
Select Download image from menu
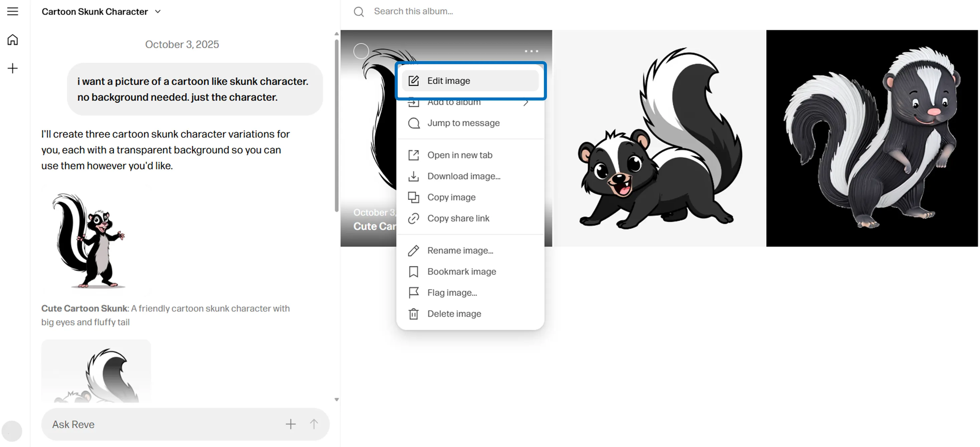[464, 176]
